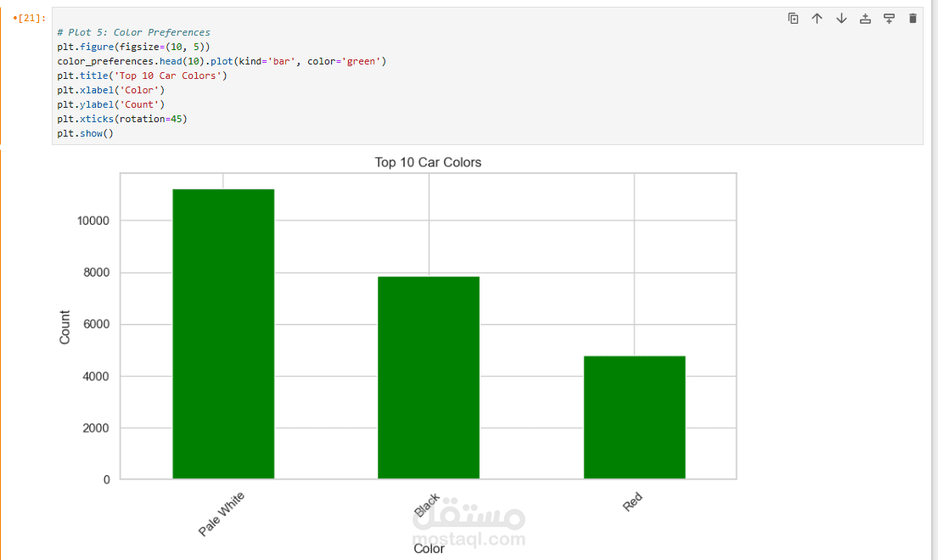Click the 'Red' axis tick label

click(632, 502)
